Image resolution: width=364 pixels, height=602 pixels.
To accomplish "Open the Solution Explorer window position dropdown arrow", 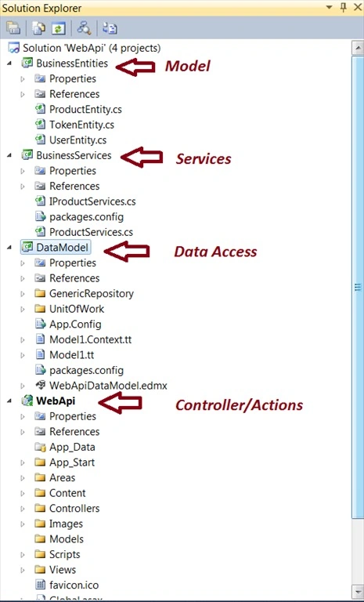I will (x=329, y=7).
